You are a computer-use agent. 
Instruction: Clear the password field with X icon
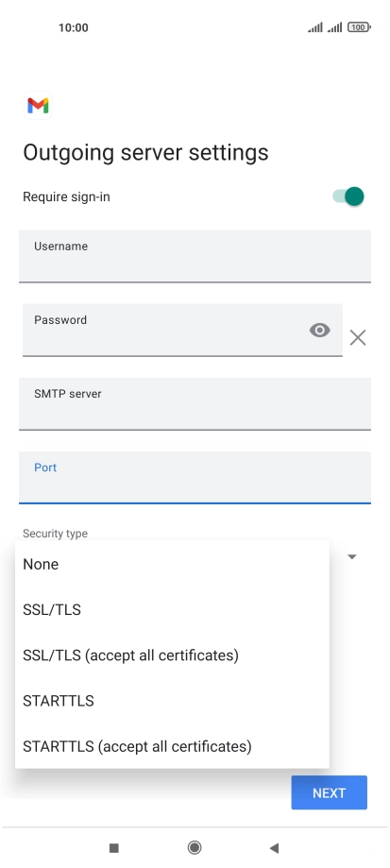[x=358, y=338]
